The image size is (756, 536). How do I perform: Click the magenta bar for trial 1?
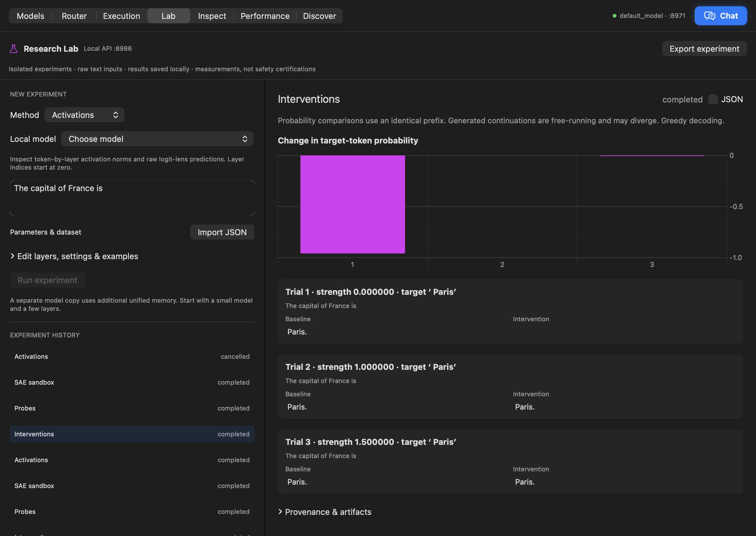click(352, 204)
